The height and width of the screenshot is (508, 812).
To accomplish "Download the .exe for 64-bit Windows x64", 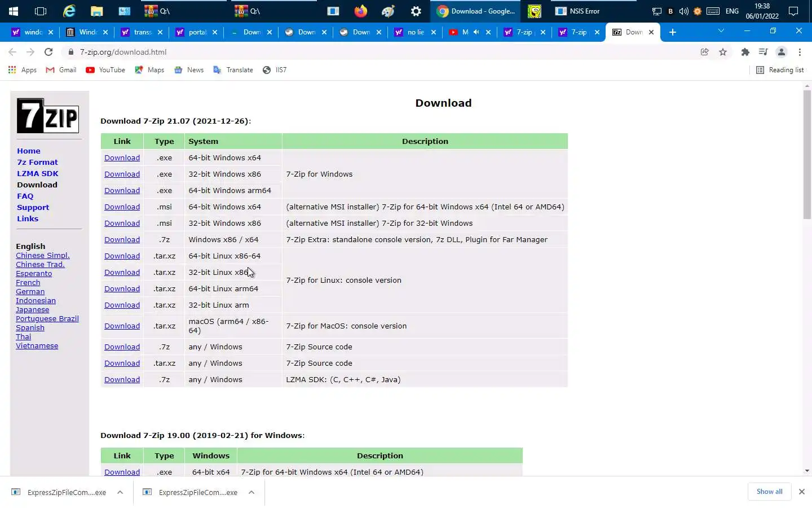I will coord(122,157).
